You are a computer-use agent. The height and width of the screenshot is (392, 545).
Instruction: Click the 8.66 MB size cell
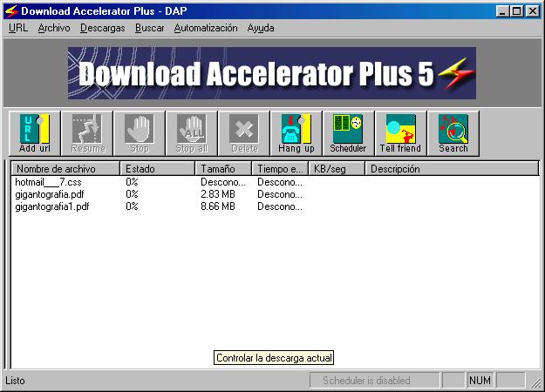click(x=218, y=206)
